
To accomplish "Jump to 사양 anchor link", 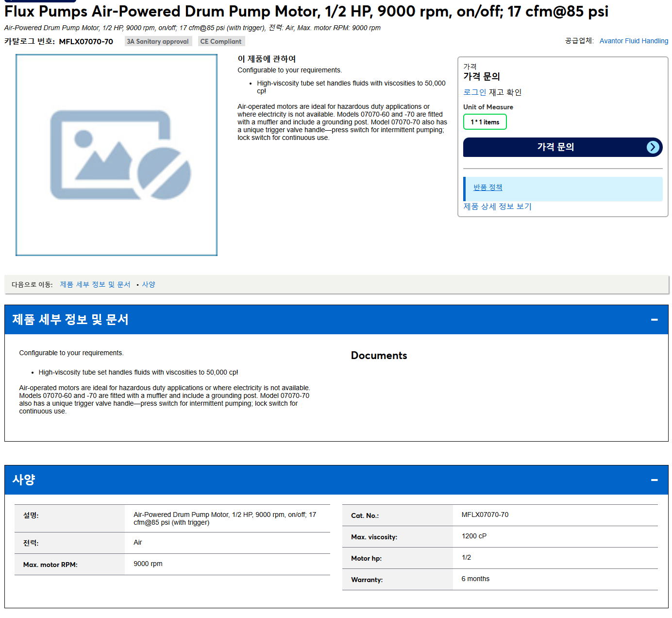I will coord(149,285).
